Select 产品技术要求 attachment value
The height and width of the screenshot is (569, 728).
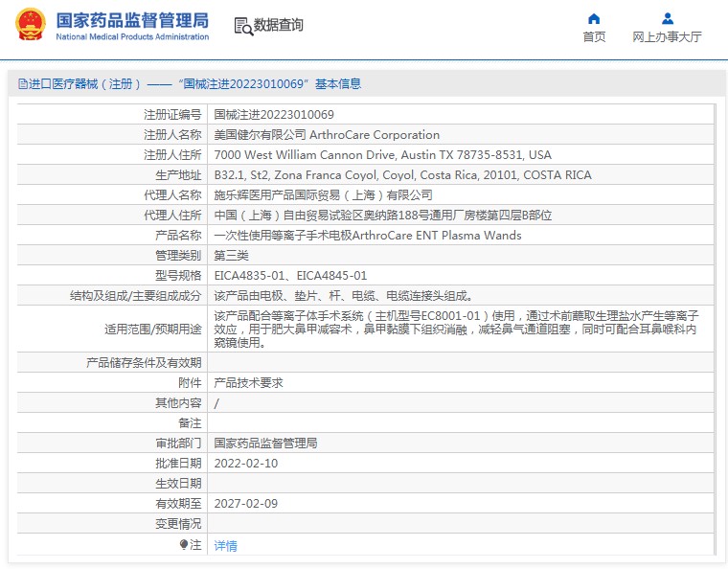point(248,383)
